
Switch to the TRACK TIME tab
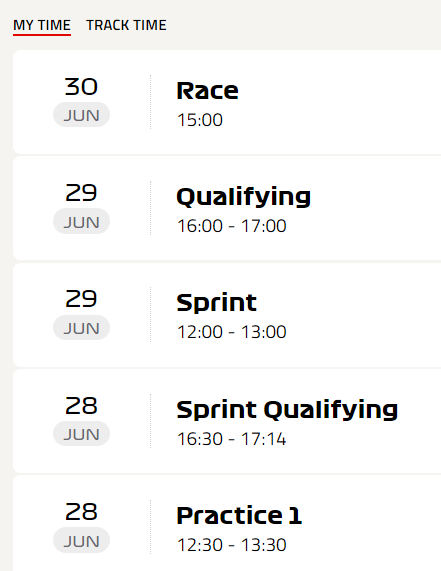[x=126, y=25]
